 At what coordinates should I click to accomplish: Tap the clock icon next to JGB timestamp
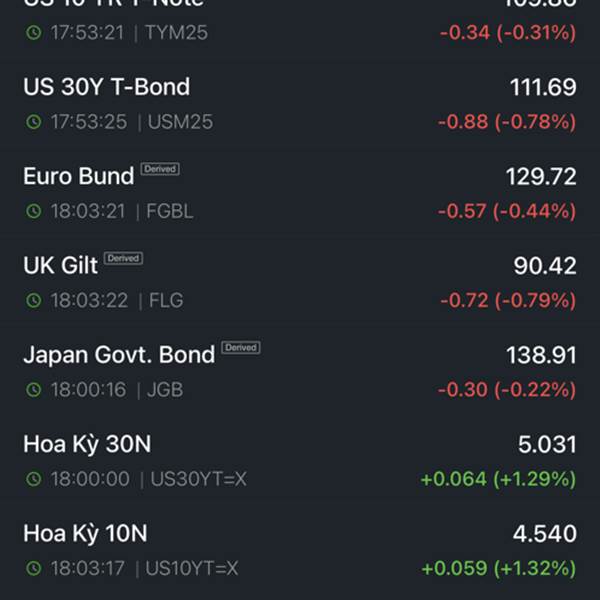34,390
